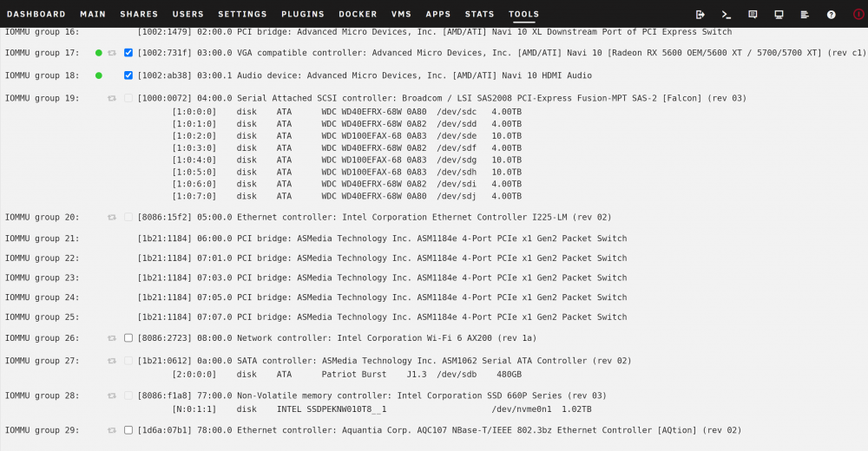Click the Intel I225-LM Ethernet description
Image resolution: width=868 pixels, height=451 pixels.
coord(374,218)
